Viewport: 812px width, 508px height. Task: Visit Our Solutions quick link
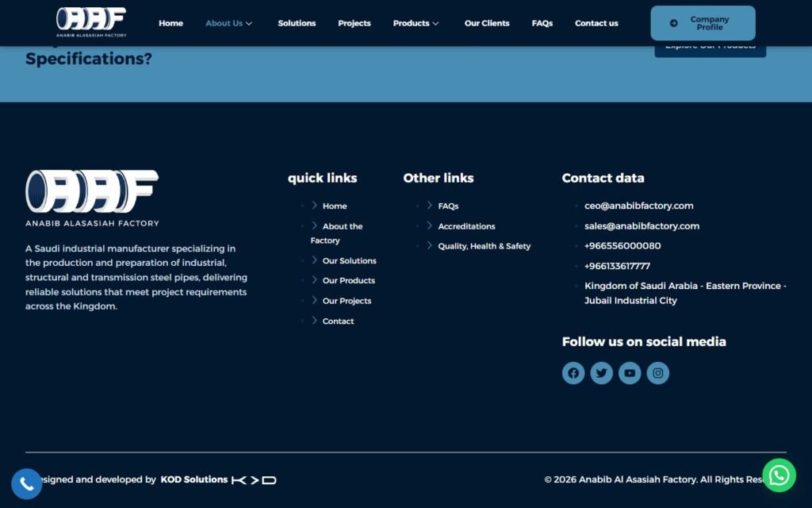point(350,260)
